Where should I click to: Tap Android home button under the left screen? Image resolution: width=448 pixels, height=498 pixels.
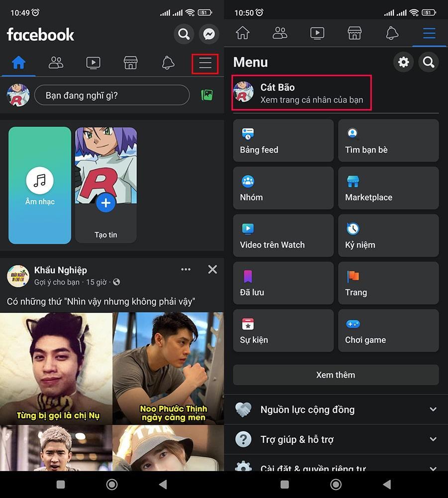coord(112,485)
